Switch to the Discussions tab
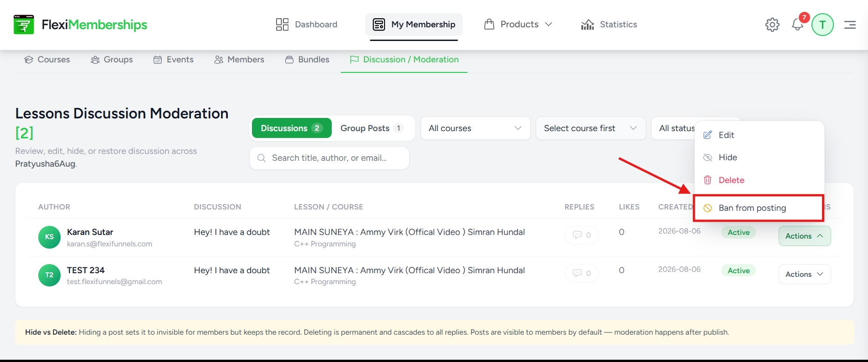This screenshot has height=362, width=868. (292, 128)
